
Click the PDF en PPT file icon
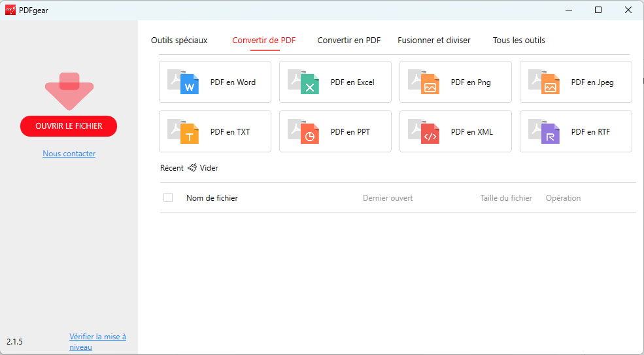303,131
